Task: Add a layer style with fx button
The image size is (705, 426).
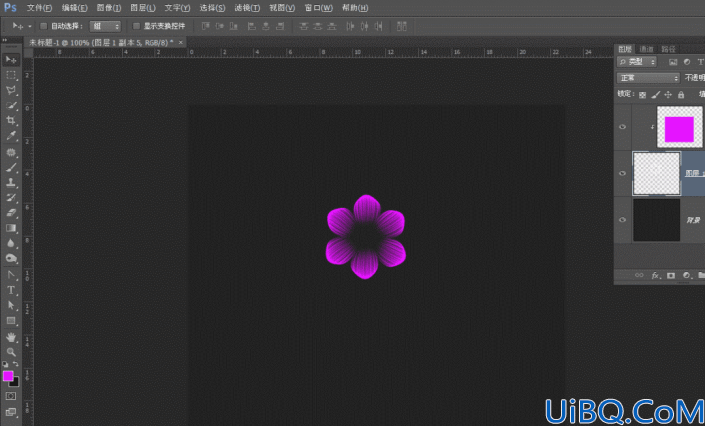Action: [x=656, y=275]
